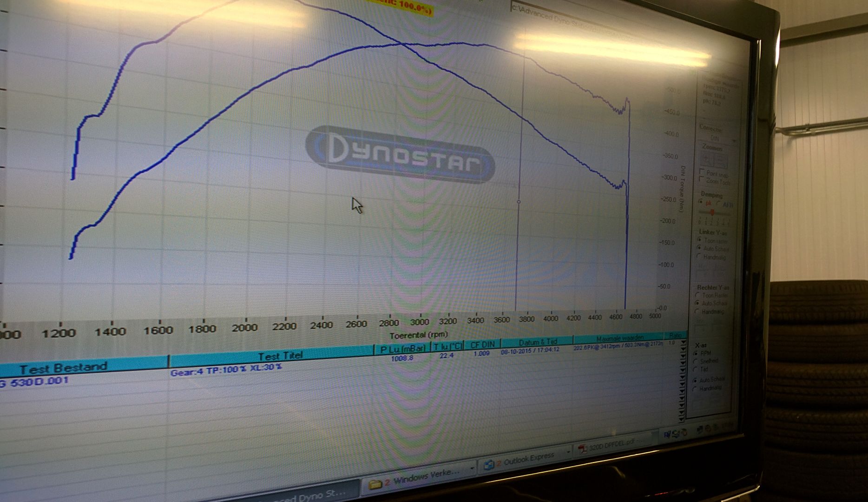The image size is (868, 502).
Task: Click the Outlook Express envelope icon in taskbar
Action: tap(489, 464)
